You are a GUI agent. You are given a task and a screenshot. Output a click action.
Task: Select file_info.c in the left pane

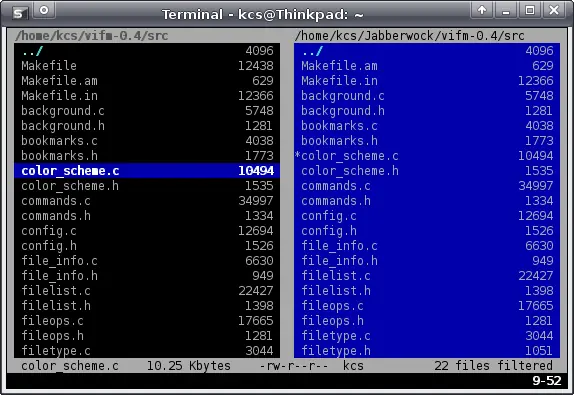tap(147, 261)
